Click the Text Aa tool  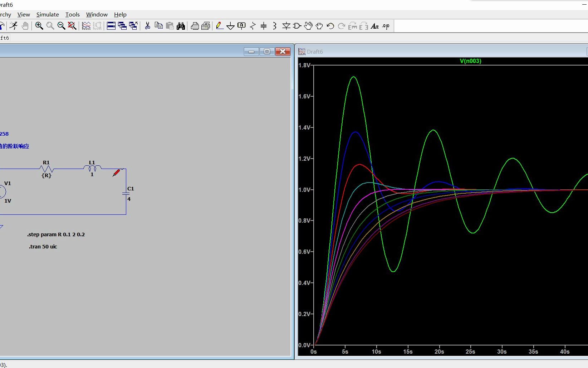point(374,26)
